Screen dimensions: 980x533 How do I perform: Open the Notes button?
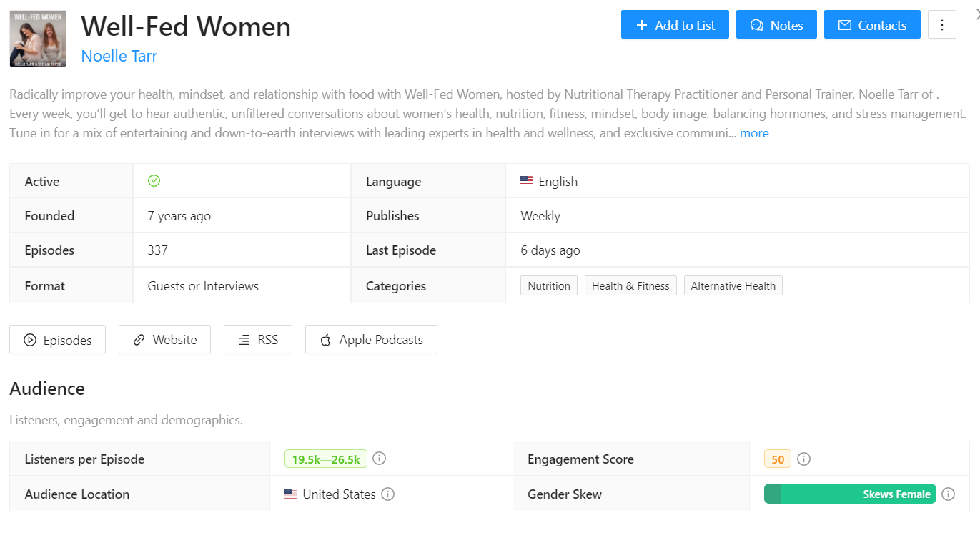pos(776,25)
